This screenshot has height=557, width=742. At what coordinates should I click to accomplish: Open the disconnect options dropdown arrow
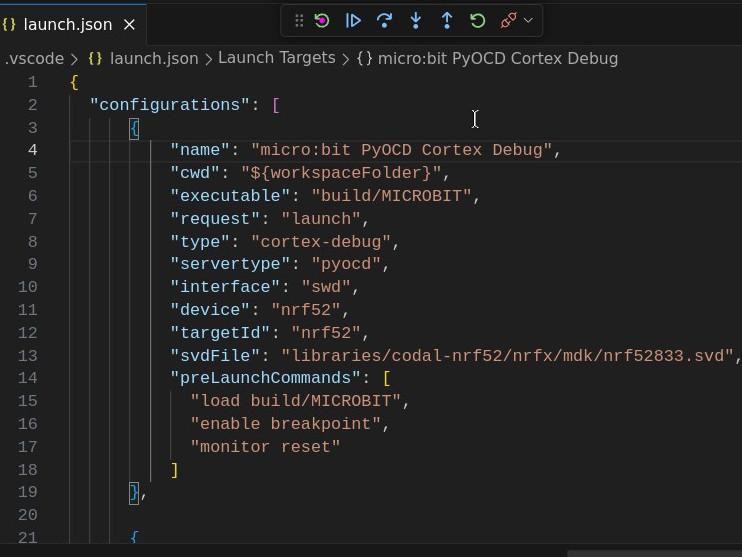coord(529,20)
